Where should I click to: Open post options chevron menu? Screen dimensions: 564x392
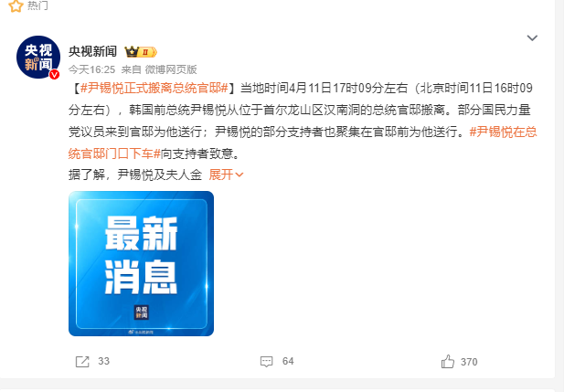click(532, 37)
